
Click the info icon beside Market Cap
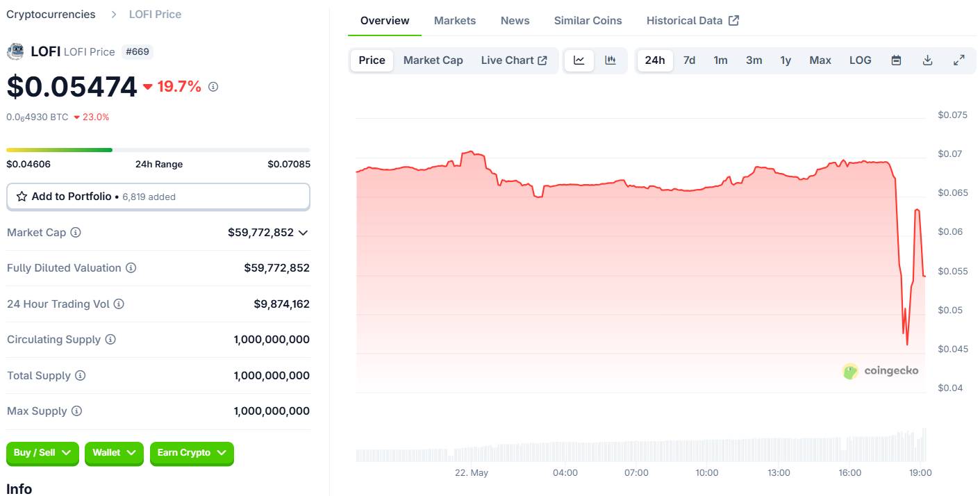point(76,233)
